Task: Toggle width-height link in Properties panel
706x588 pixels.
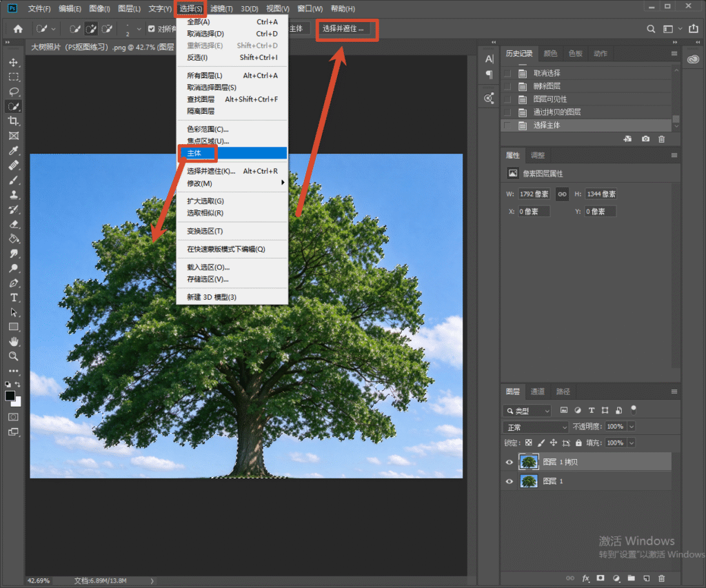Action: (x=562, y=194)
